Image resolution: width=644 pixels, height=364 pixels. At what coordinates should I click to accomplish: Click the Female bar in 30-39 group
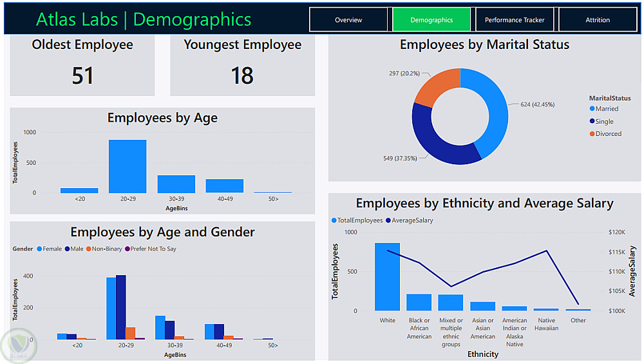(160, 327)
